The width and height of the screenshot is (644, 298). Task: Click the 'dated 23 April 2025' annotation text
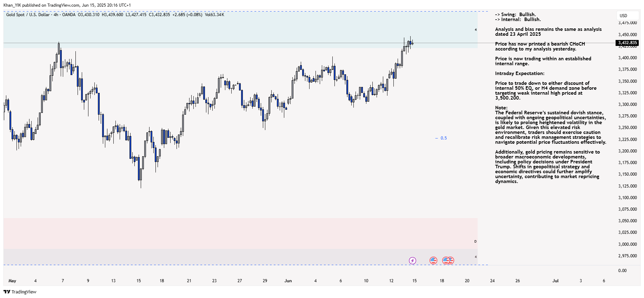518,34
